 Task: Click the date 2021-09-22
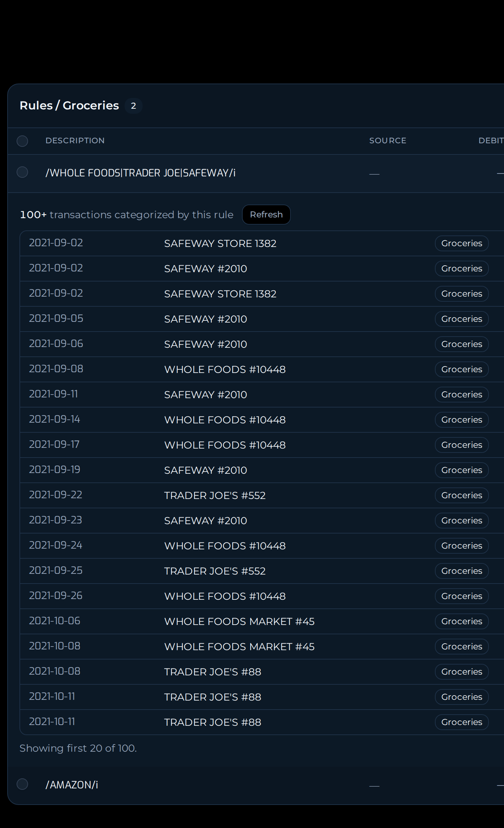[55, 495]
